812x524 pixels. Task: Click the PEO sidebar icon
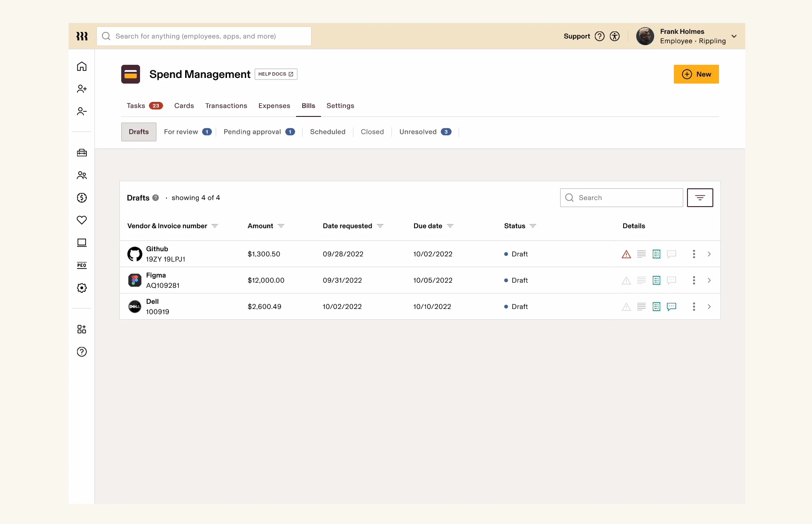pyautogui.click(x=82, y=265)
